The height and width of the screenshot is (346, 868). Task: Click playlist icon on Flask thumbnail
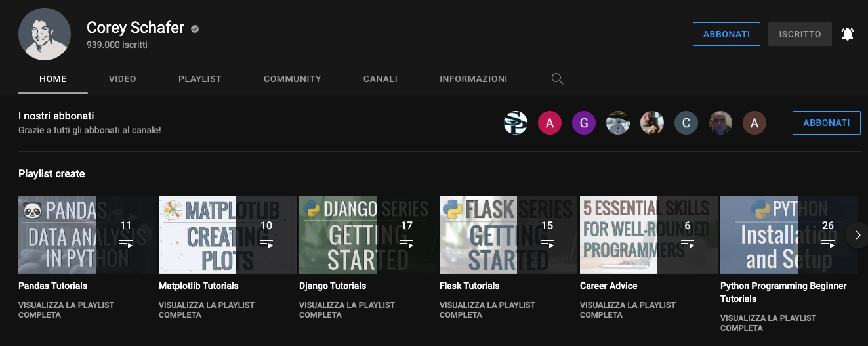coord(547,244)
